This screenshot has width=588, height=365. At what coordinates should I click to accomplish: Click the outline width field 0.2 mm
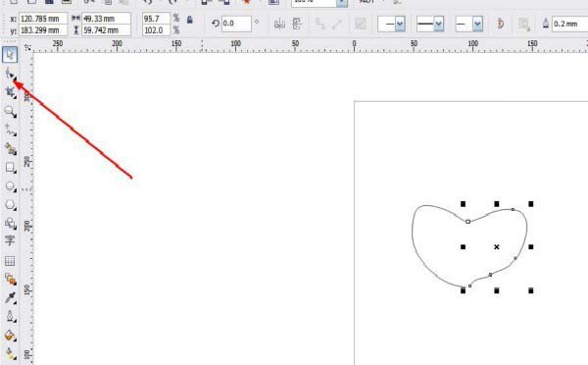[x=570, y=24]
